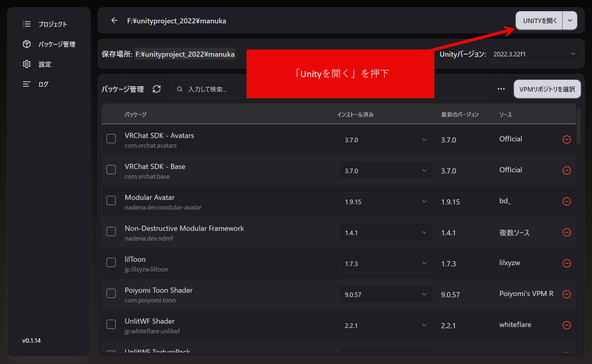Click the bd_ source text
592x364 pixels.
505,201
